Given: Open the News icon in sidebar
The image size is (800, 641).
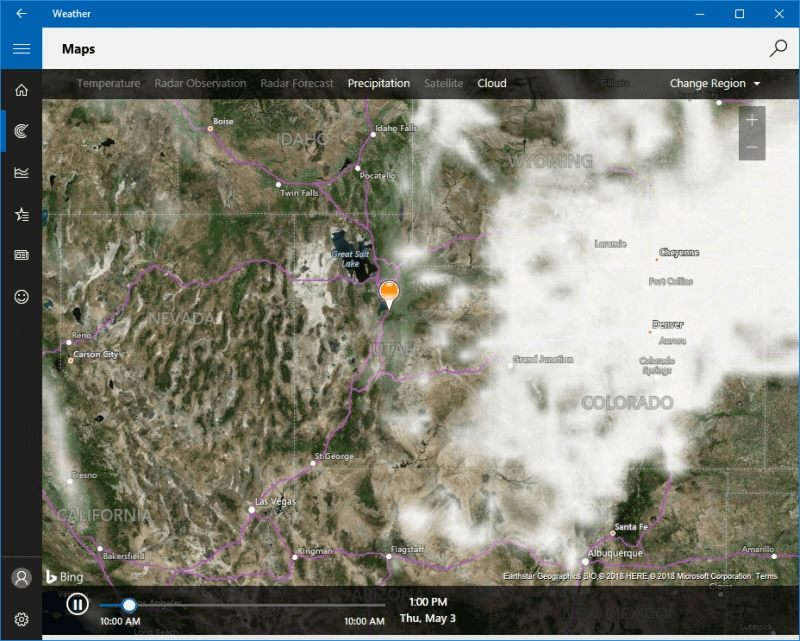Looking at the screenshot, I should [x=21, y=255].
